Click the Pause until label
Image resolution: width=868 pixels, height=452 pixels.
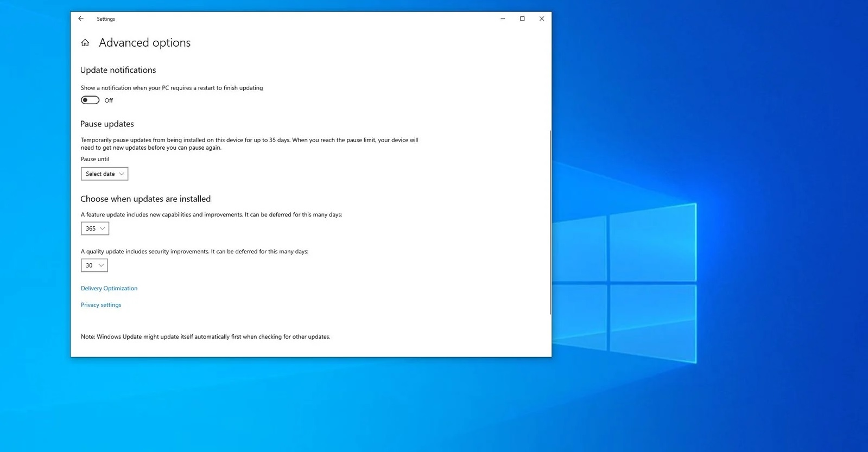[95, 159]
